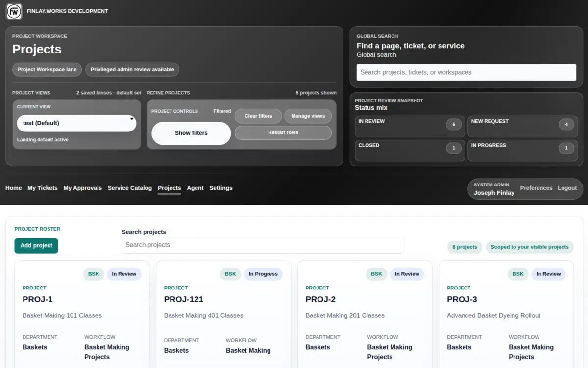
Task: Open the PROJ-2 project card title
Action: click(320, 299)
